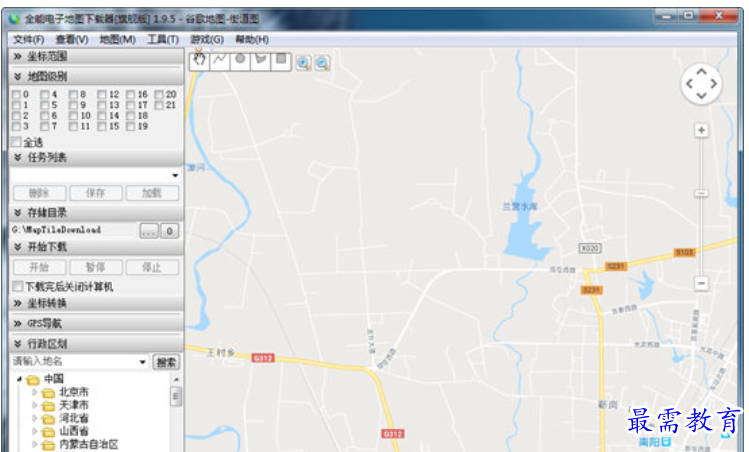This screenshot has height=452, width=749.
Task: Select the polyline drawing tool
Action: (220, 61)
